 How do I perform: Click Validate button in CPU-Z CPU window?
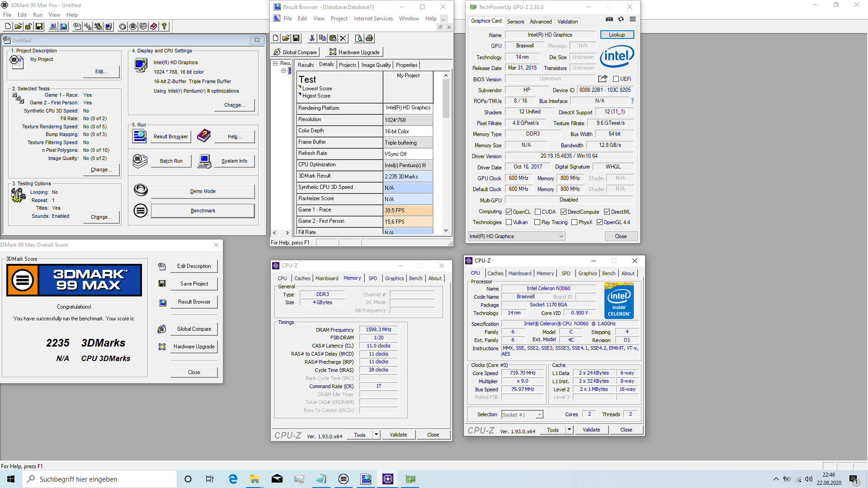pyautogui.click(x=591, y=430)
